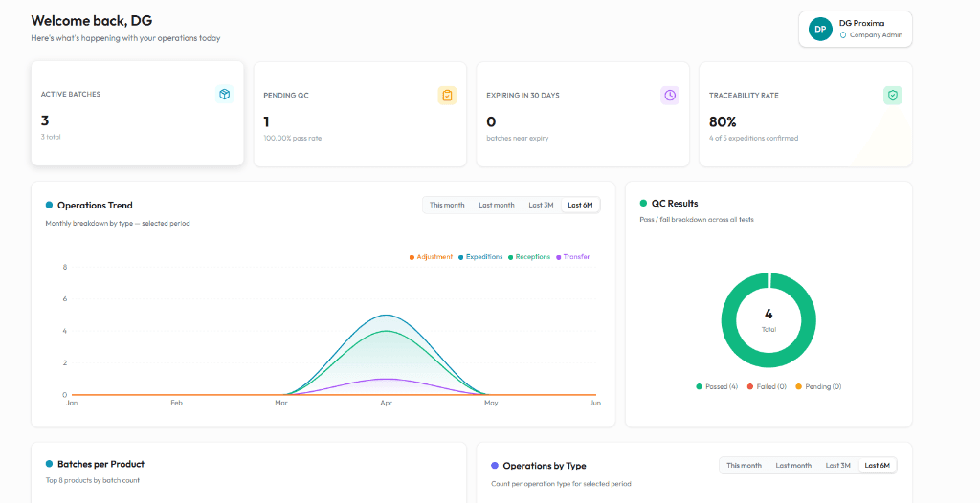This screenshot has width=980, height=503.
Task: Toggle the Passed (4) legend item
Action: [717, 386]
